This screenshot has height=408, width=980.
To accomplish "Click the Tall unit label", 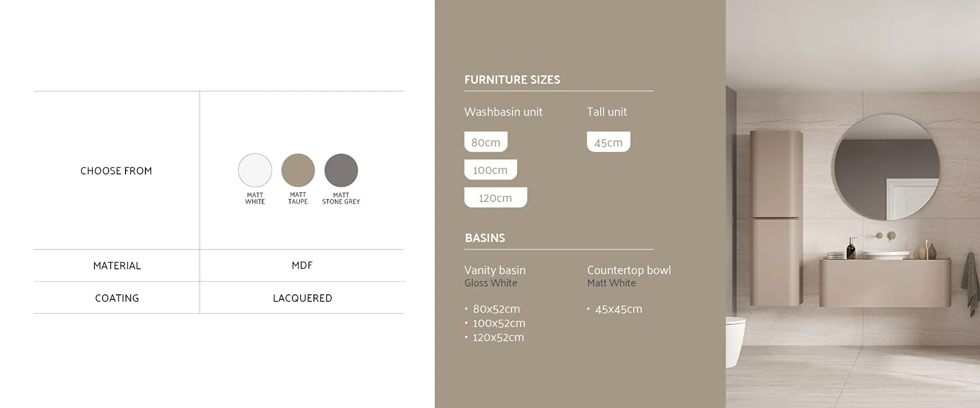I will pyautogui.click(x=607, y=112).
